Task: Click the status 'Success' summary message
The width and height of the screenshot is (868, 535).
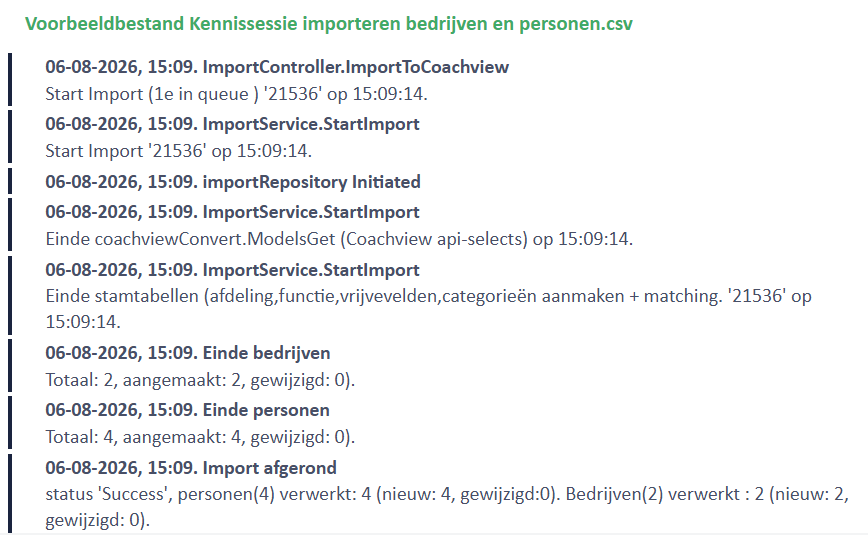Action: 447,507
